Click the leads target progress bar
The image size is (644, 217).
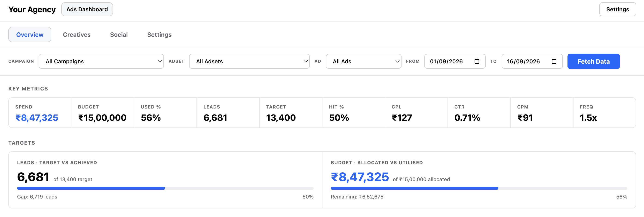click(x=165, y=188)
